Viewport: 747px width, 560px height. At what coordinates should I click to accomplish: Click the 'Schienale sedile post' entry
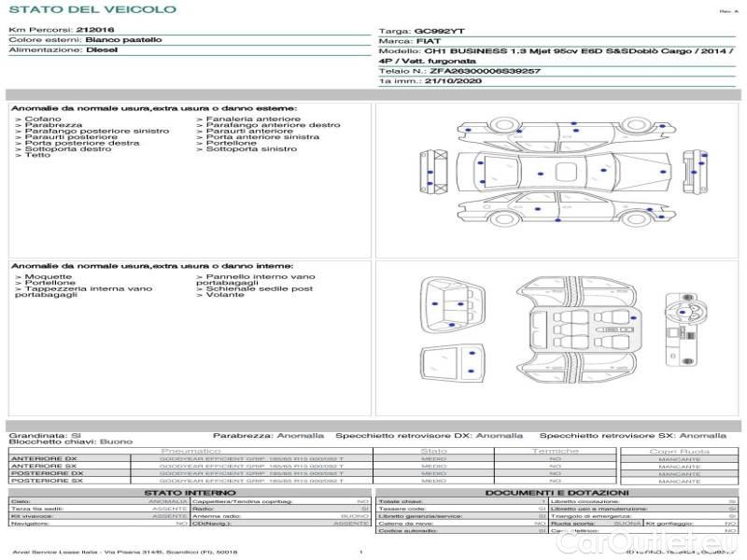pyautogui.click(x=254, y=288)
